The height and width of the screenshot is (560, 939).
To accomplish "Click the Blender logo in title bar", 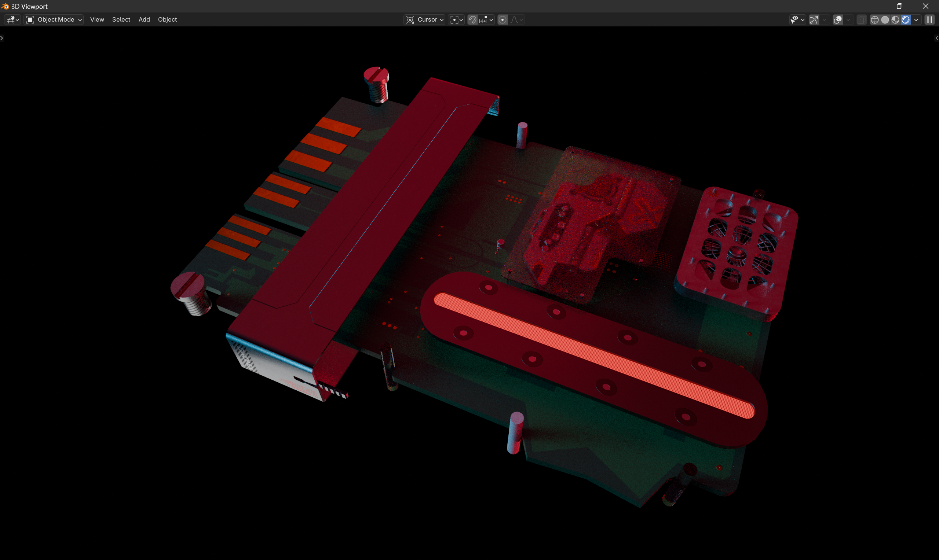I will pos(5,6).
